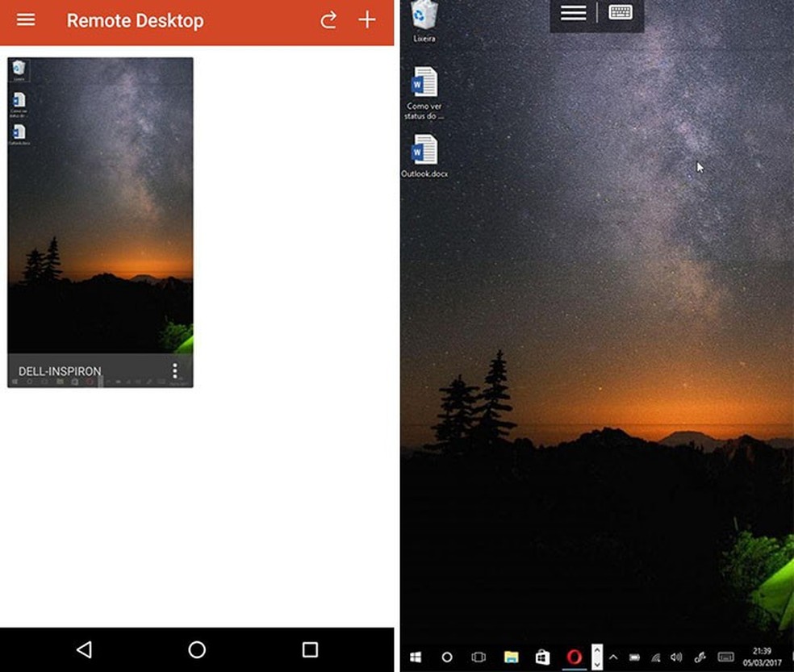Select the Lixeira recycle bin icon
794x672 pixels.
(424, 21)
